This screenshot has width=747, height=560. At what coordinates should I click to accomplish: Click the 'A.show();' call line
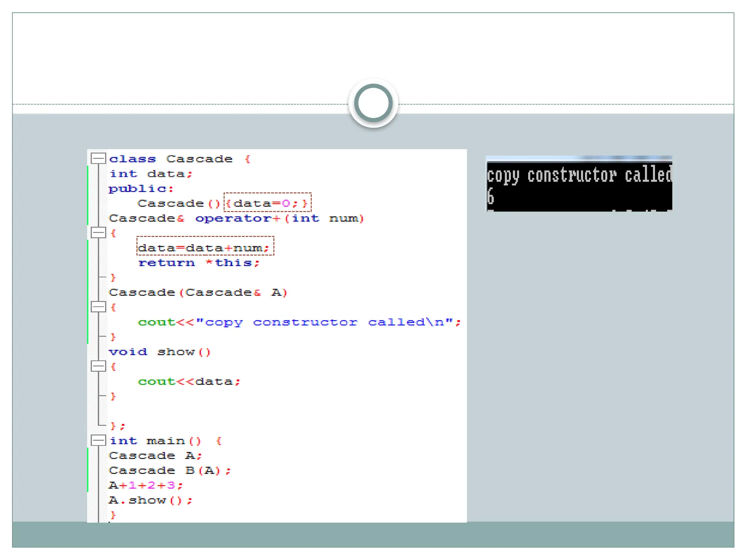tap(150, 500)
